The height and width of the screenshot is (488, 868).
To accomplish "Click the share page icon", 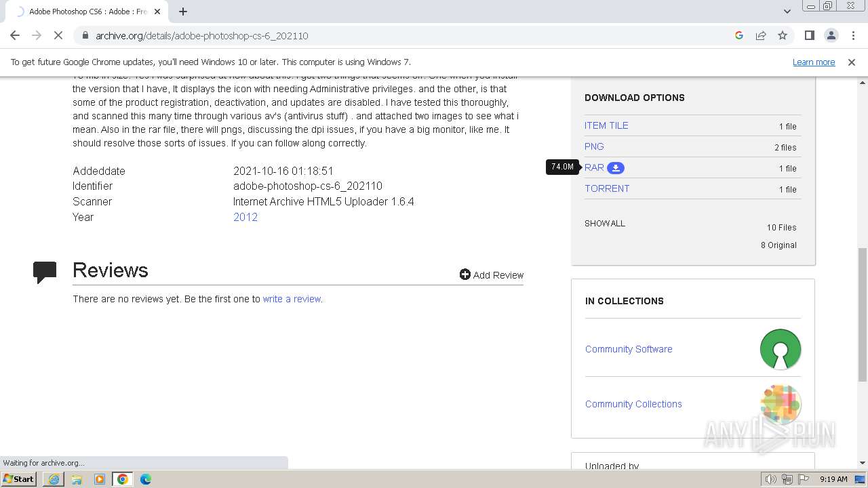I will [x=761, y=35].
